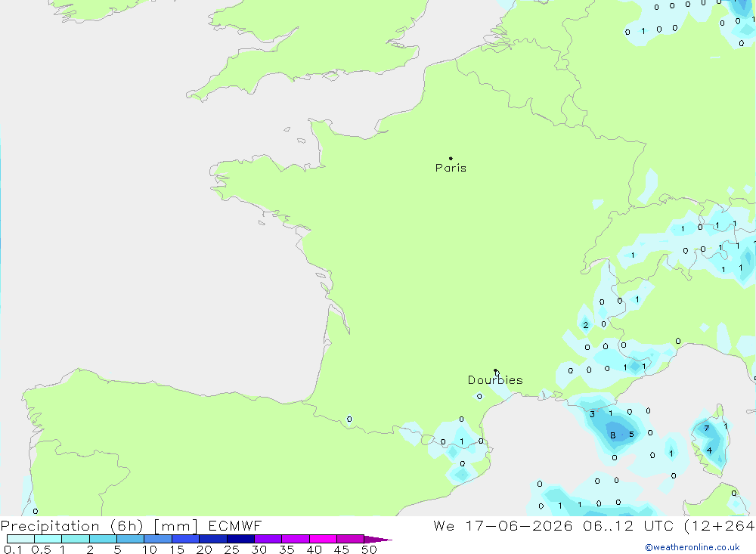Viewport: 756px width, 554px height.
Task: Click the precipitation value '7' over Corsica
Action: click(706, 428)
